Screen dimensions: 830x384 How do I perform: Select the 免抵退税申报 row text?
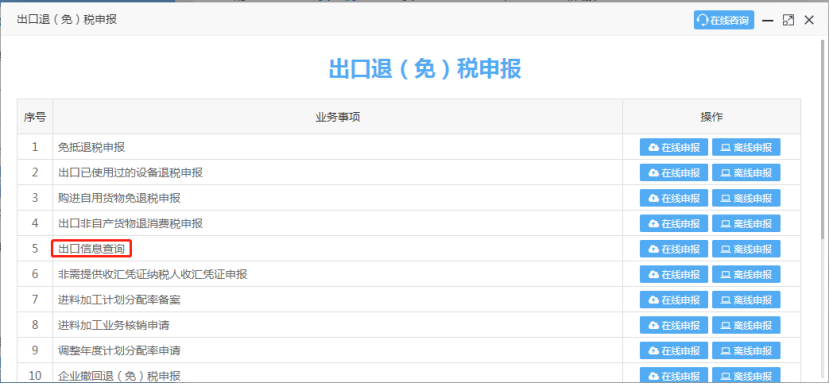91,147
